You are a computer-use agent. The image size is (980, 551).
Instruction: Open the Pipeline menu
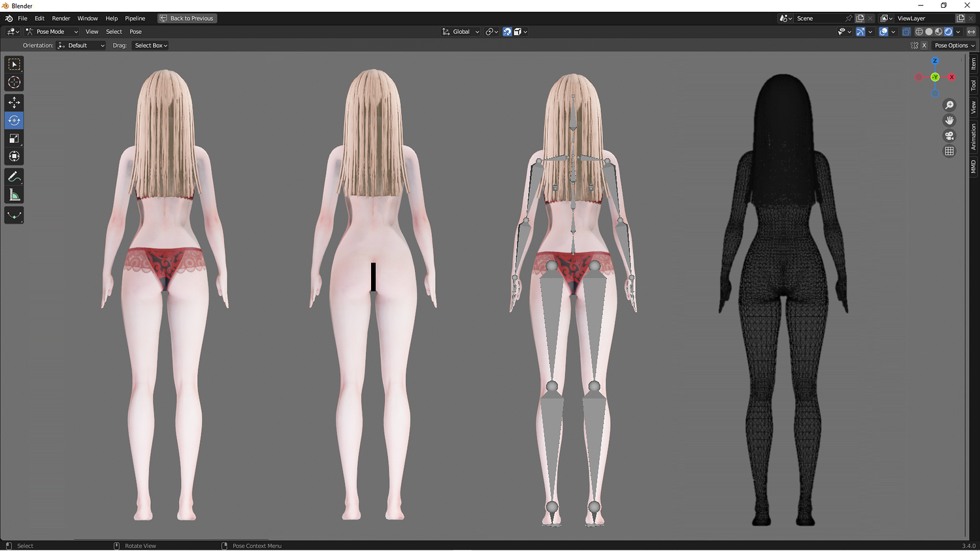tap(135, 18)
